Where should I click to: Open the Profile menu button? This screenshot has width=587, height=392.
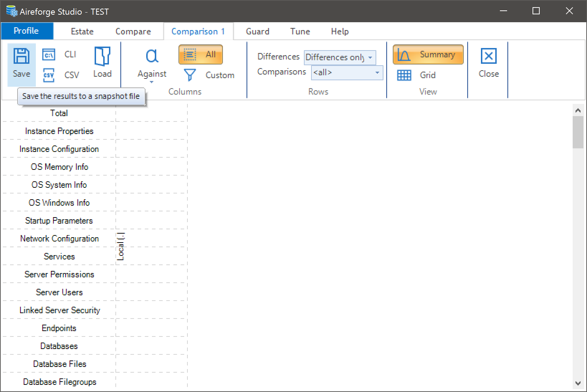tap(27, 31)
